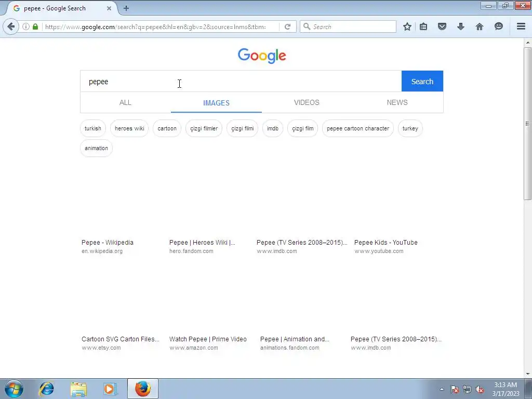
Task: Click the hero.fandom.com source text
Action: [x=191, y=251]
